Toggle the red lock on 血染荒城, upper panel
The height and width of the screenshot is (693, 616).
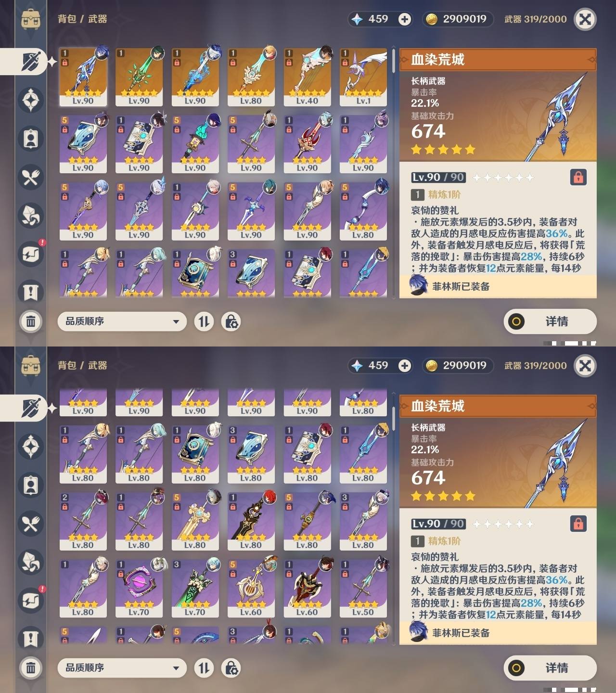click(578, 177)
